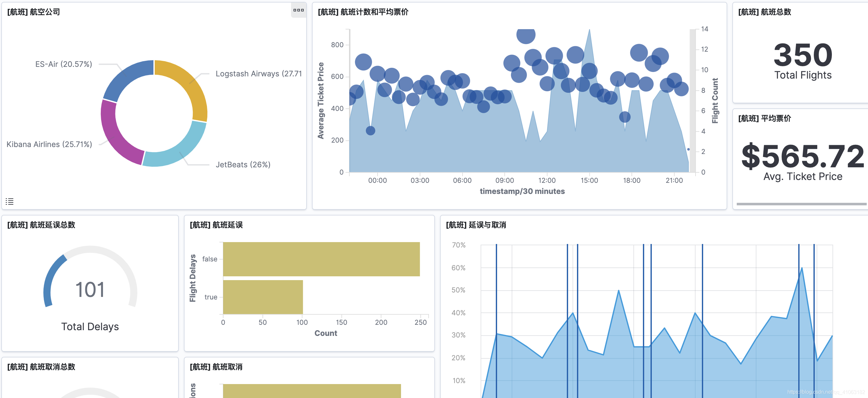Screen dimensions: 868x398
Task: Click the Logstash Airways pie label
Action: 258,74
